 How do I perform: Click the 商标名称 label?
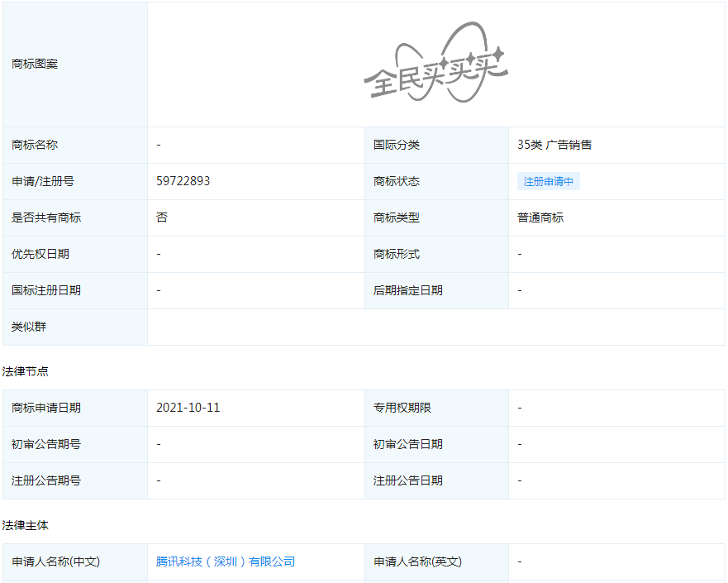[x=35, y=145]
